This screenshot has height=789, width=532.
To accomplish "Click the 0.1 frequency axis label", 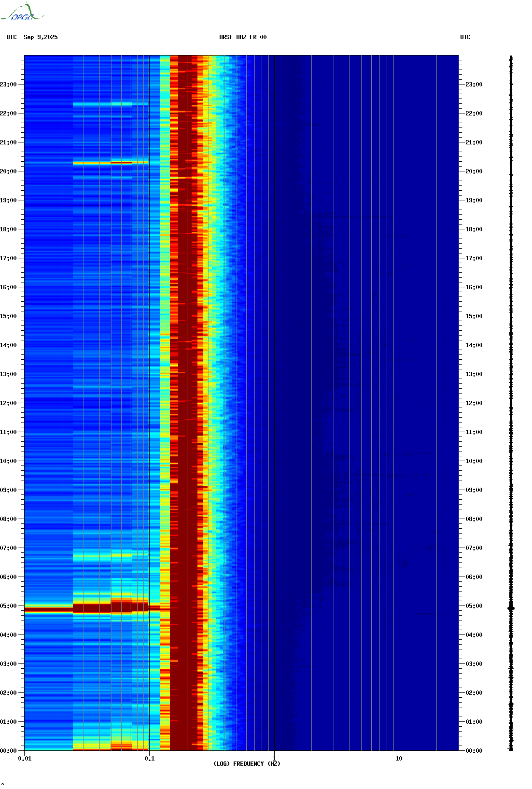I will point(149,759).
